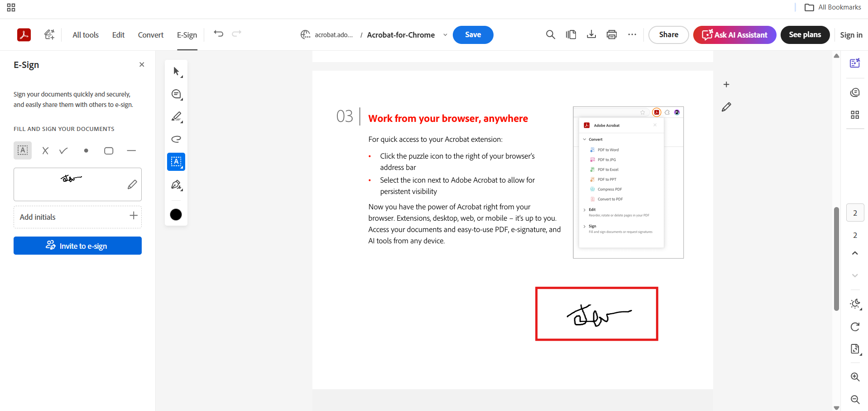Select the signature fountain pen tool

point(176,185)
